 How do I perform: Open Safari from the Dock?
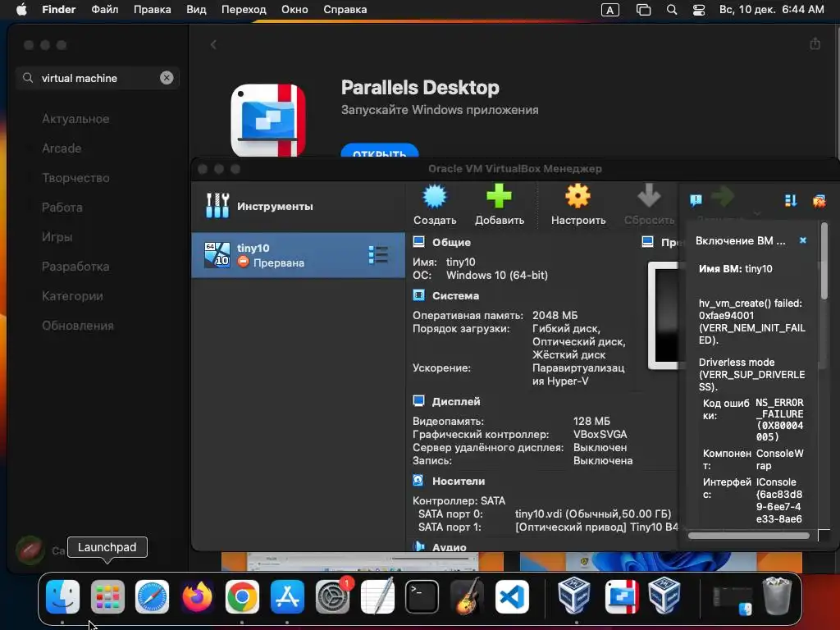[x=152, y=596]
